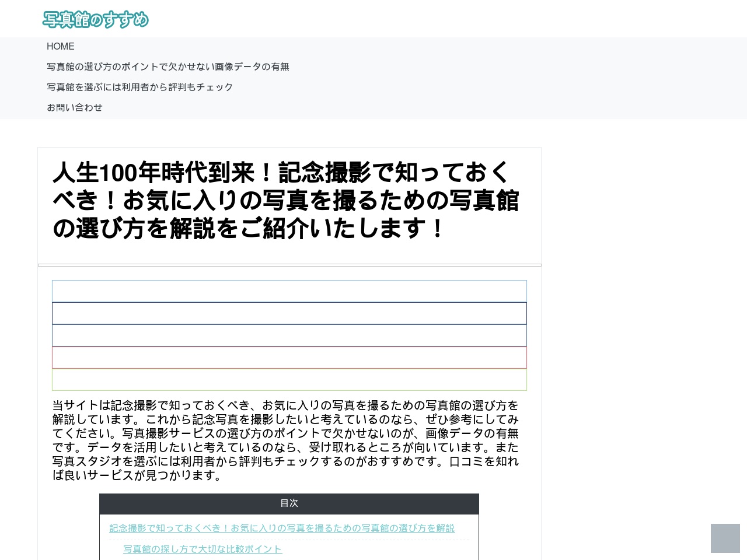Open 写真館の選び方のポイントで欠かせない画像データの有無 menu

[x=168, y=66]
